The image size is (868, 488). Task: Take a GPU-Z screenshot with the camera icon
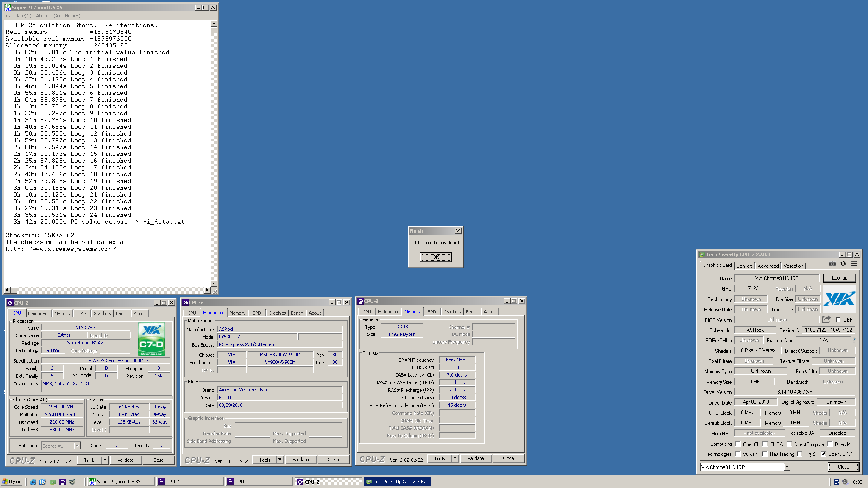click(832, 263)
